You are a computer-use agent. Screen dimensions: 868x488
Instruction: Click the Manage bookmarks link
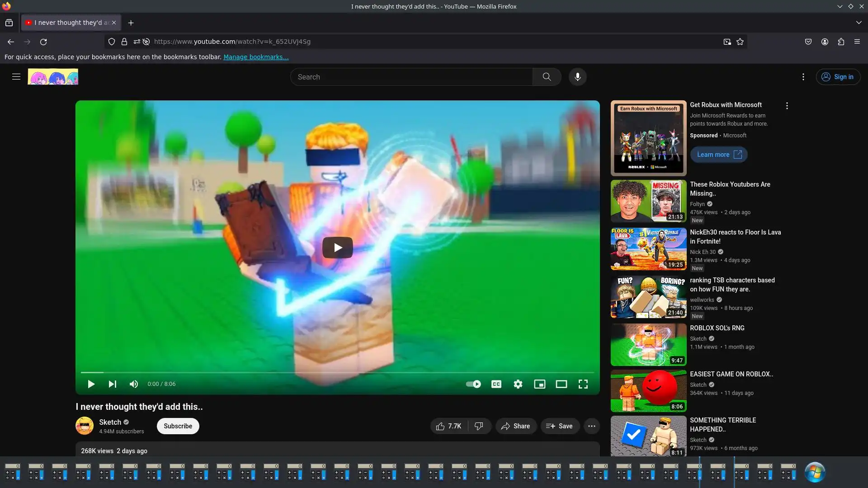tap(256, 57)
